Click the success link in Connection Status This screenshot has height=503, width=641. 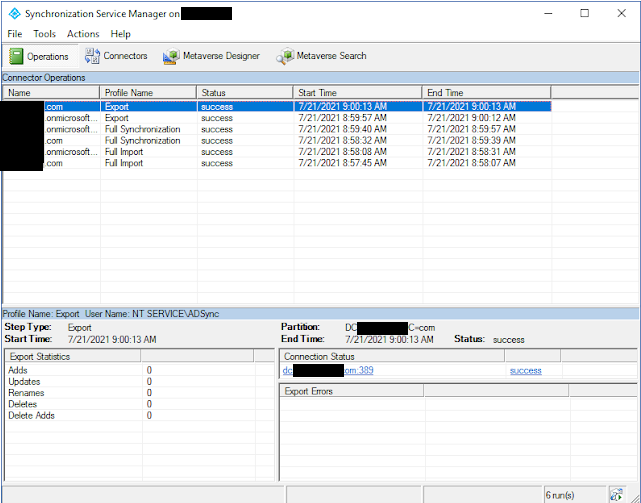pyautogui.click(x=526, y=371)
